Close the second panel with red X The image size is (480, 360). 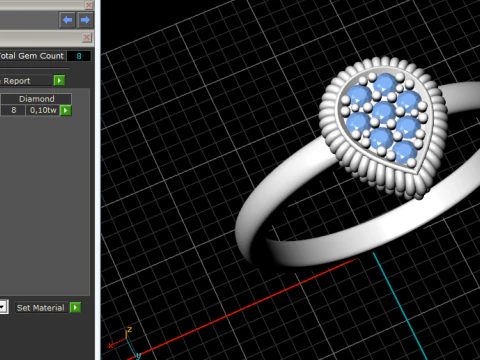click(87, 37)
